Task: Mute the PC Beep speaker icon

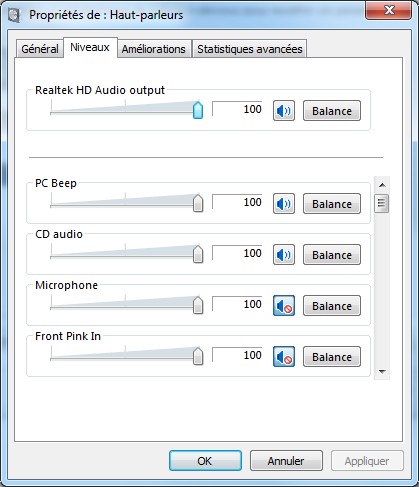Action: coord(284,204)
